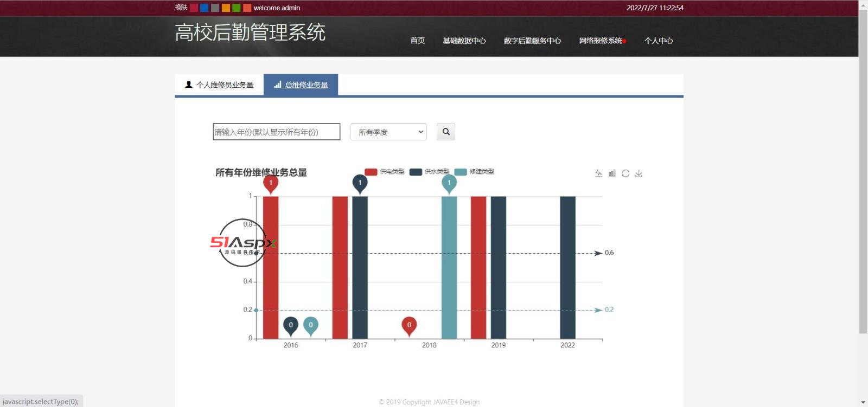
Task: Open 网络报修系统 from navigation bar
Action: pyautogui.click(x=601, y=41)
